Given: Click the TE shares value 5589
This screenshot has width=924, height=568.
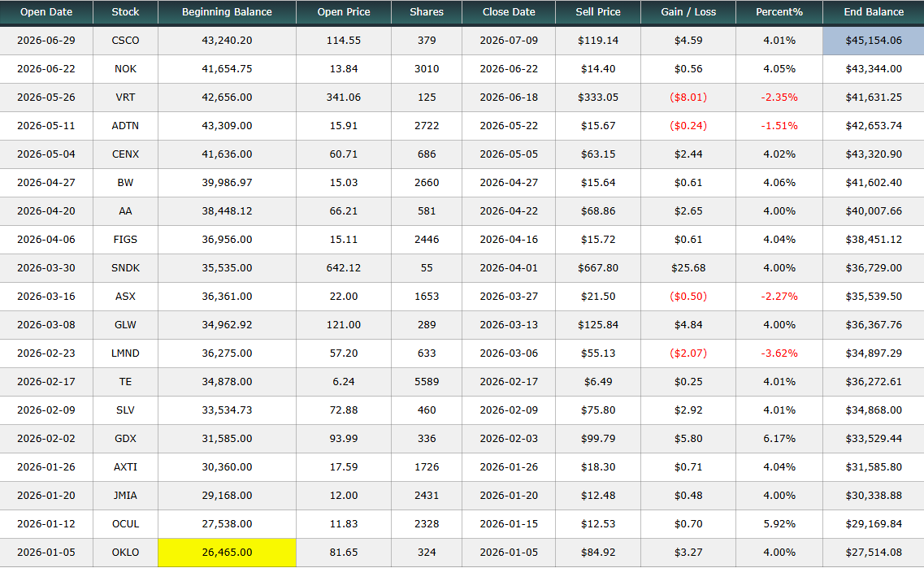Looking at the screenshot, I should 427,382.
